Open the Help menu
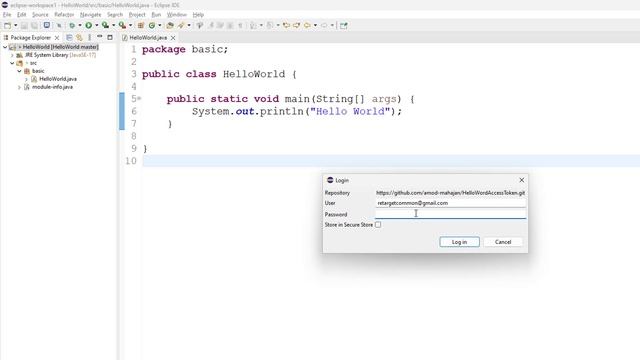 (x=198, y=15)
